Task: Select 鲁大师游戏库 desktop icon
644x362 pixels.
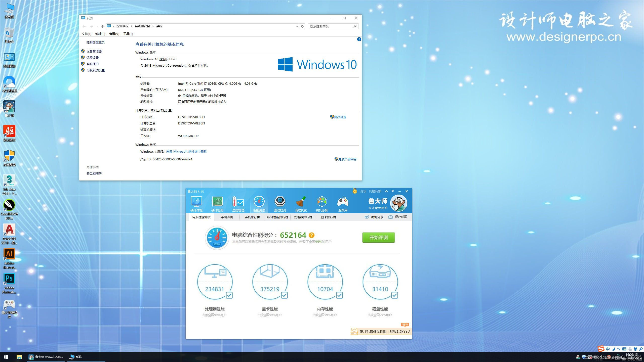Action: 9,309
